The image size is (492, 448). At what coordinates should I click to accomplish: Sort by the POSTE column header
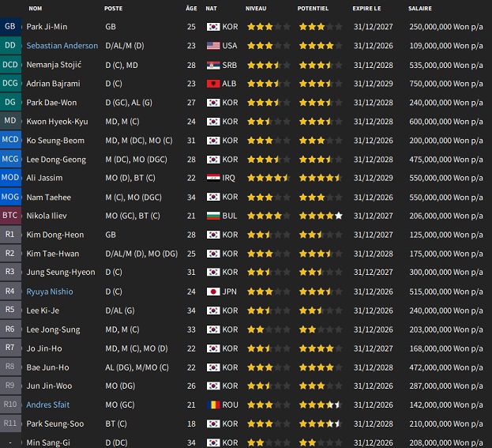(113, 9)
